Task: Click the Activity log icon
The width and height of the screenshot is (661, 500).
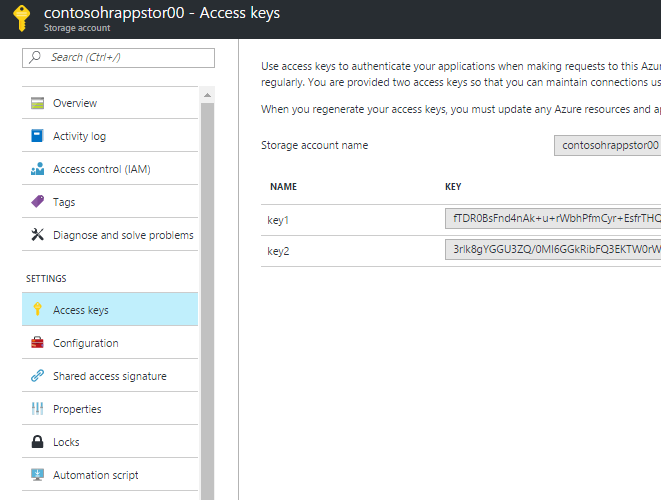Action: click(38, 136)
